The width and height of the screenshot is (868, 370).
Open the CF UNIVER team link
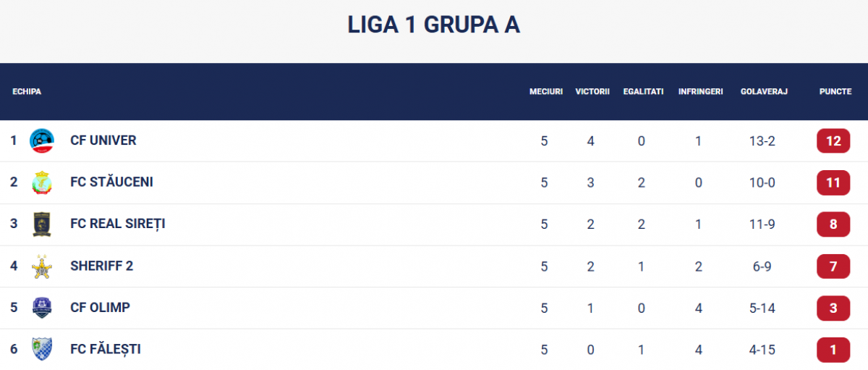click(103, 140)
